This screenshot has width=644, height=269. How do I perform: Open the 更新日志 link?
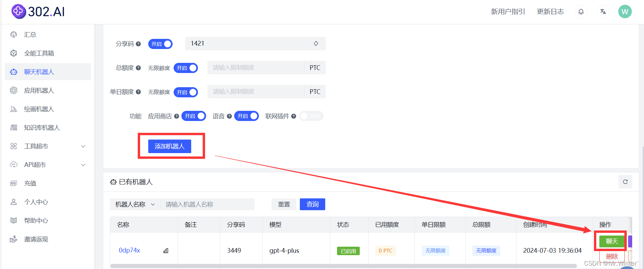click(x=550, y=11)
